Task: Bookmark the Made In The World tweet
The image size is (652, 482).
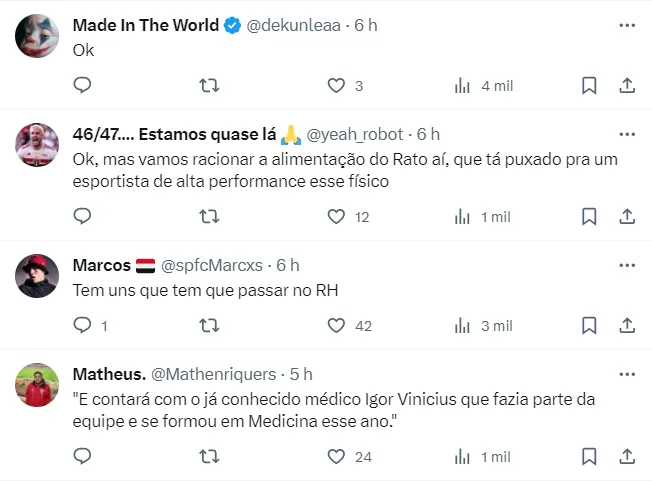Action: pos(589,86)
